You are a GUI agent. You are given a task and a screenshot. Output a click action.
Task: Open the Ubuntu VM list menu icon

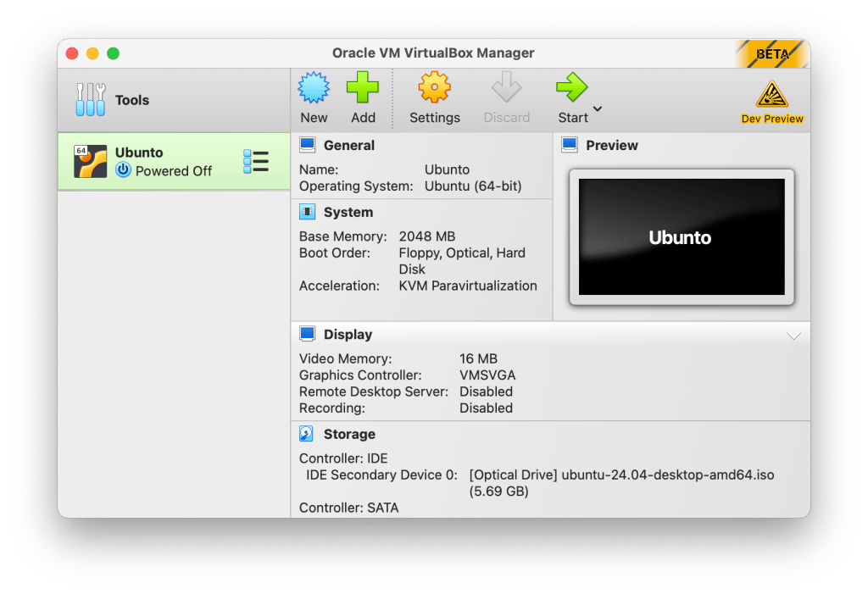[255, 161]
